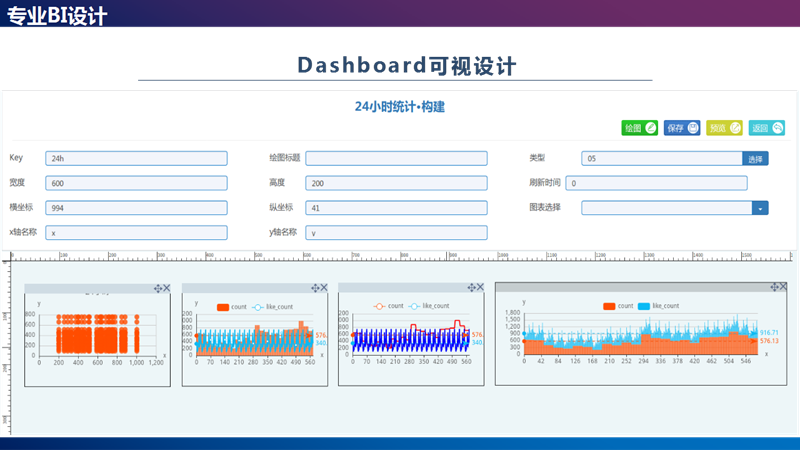
Task: Click move handle on second bar chart panel
Action: [314, 288]
